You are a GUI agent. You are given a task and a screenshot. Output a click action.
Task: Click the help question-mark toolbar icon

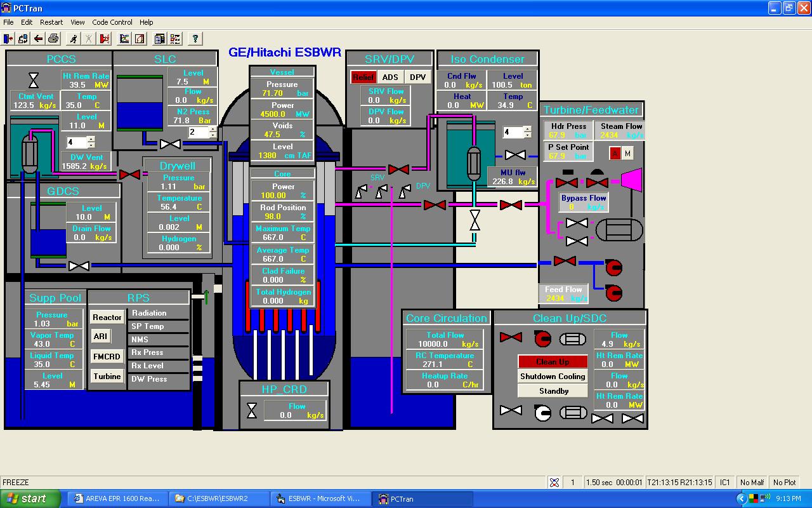[x=195, y=39]
